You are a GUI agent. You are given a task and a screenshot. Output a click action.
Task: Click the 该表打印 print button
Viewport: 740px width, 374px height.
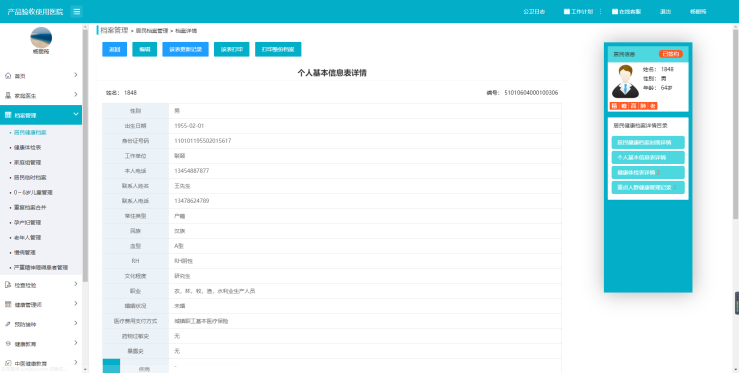coord(232,49)
